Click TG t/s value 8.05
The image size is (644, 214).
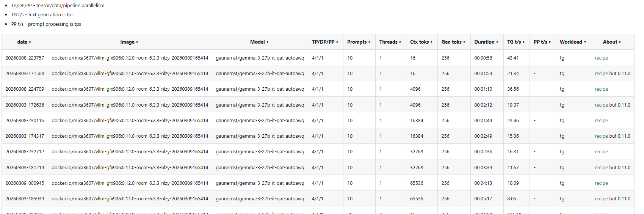512,199
